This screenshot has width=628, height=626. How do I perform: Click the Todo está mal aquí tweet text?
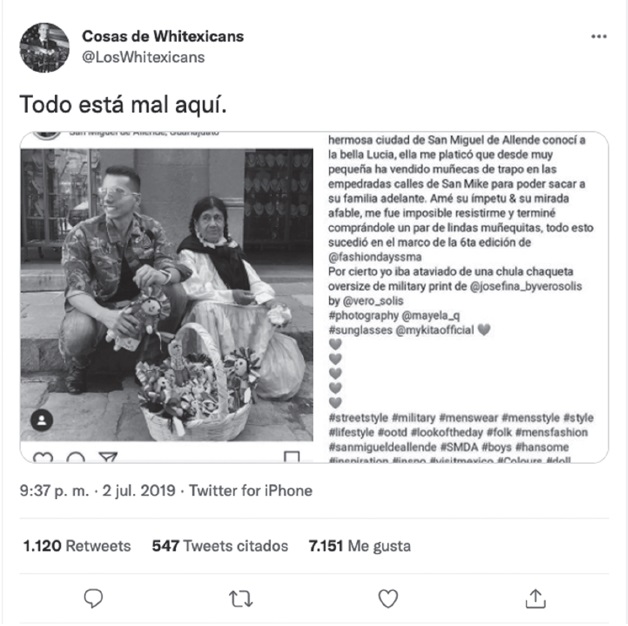pos(123,105)
